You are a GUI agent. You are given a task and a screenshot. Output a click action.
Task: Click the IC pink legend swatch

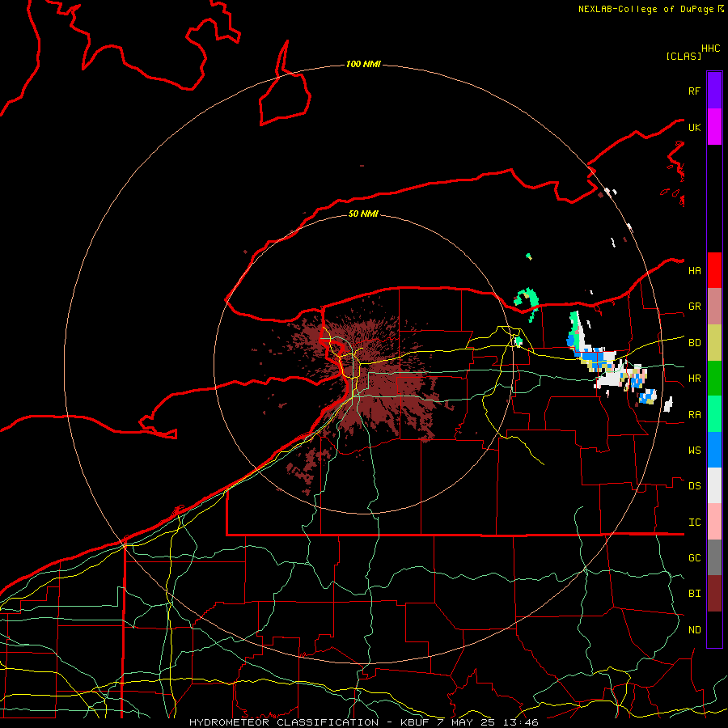714,522
